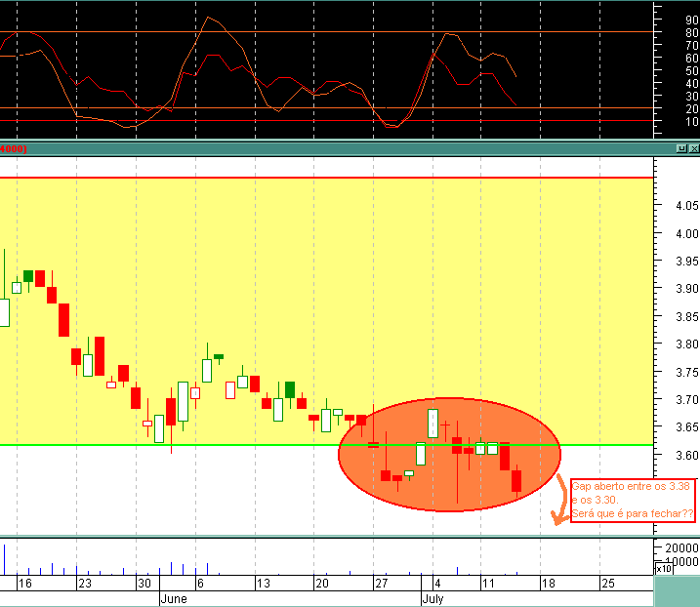Click the 20000 volume scale label

point(681,548)
